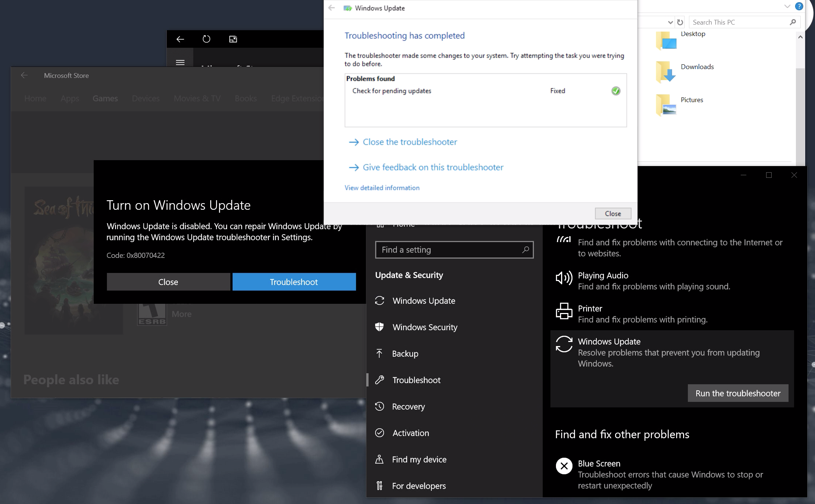Image resolution: width=815 pixels, height=504 pixels.
Task: Open the Movies & TV tab in Store
Action: [197, 98]
